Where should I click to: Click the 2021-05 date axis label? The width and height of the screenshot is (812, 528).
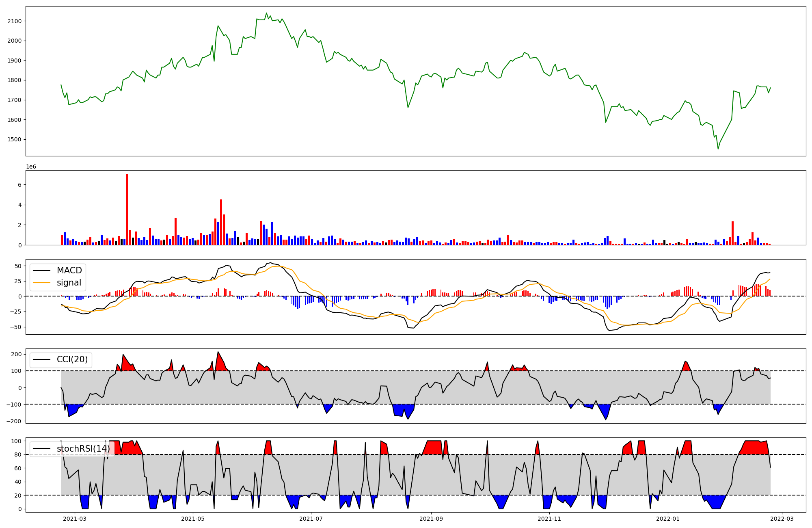coord(193,518)
